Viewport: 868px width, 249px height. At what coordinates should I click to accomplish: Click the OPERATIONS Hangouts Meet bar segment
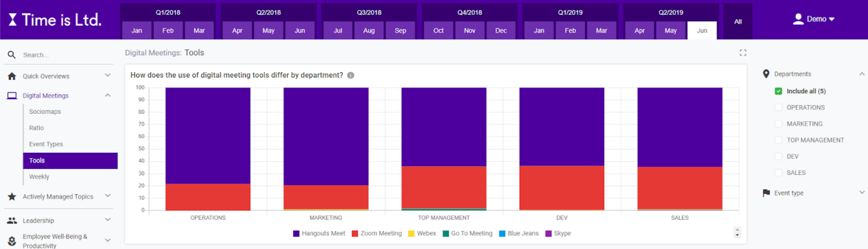coord(208,135)
